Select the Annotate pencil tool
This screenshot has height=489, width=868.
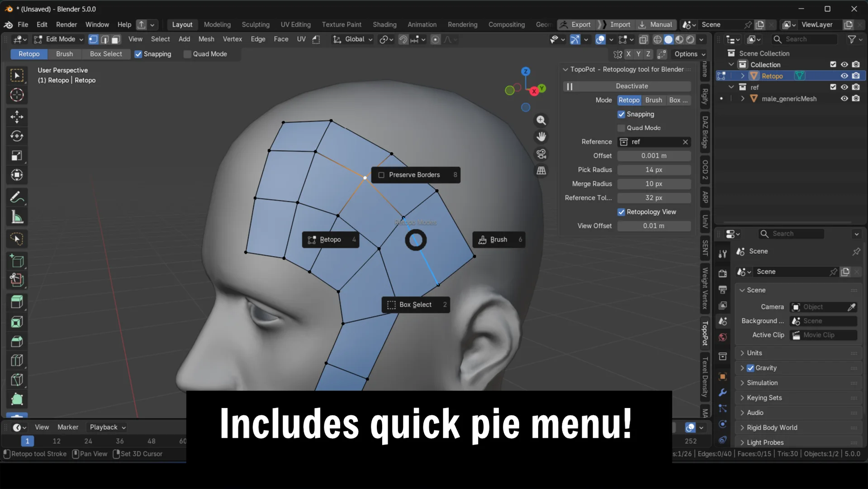[17, 197]
